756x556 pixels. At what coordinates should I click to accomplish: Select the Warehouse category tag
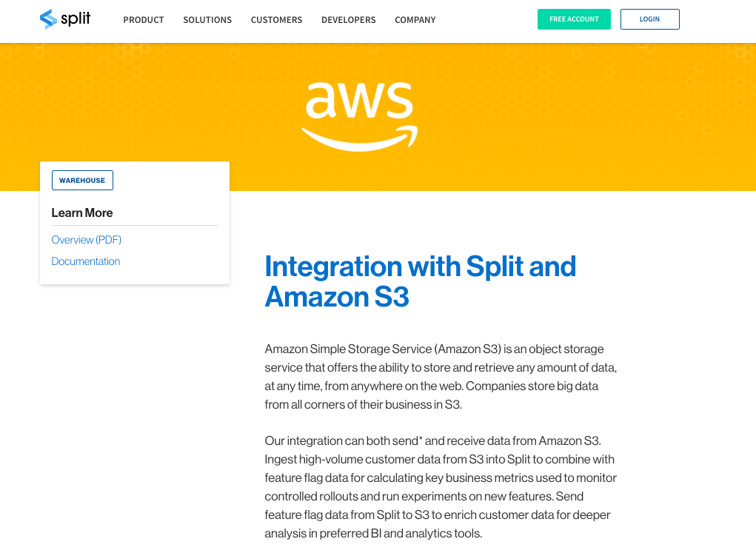tap(82, 181)
